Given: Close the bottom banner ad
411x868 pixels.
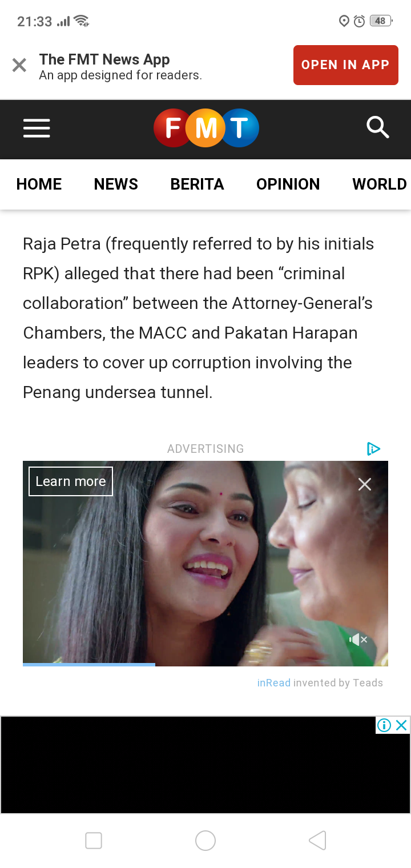Looking at the screenshot, I should point(401,725).
